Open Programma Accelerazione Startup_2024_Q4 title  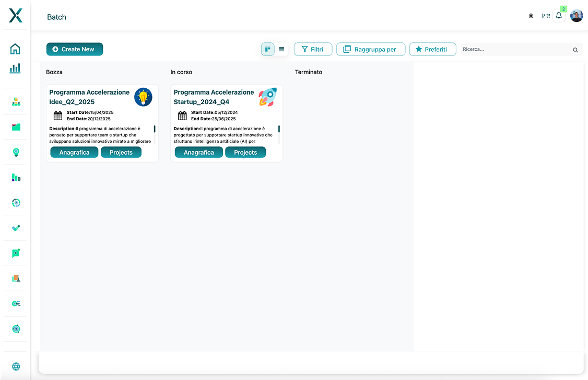214,97
